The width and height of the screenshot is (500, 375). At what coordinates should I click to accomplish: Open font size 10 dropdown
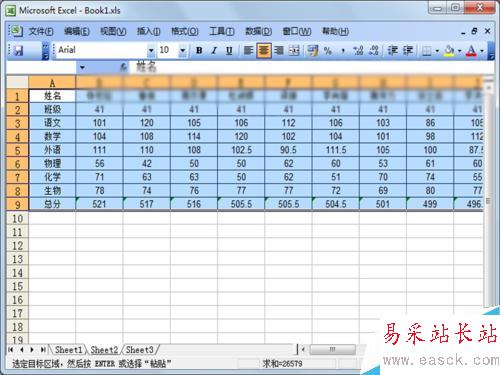(183, 51)
